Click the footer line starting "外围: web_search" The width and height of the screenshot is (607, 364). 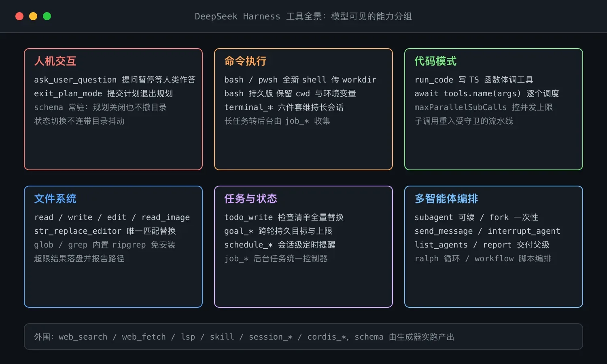pos(244,337)
